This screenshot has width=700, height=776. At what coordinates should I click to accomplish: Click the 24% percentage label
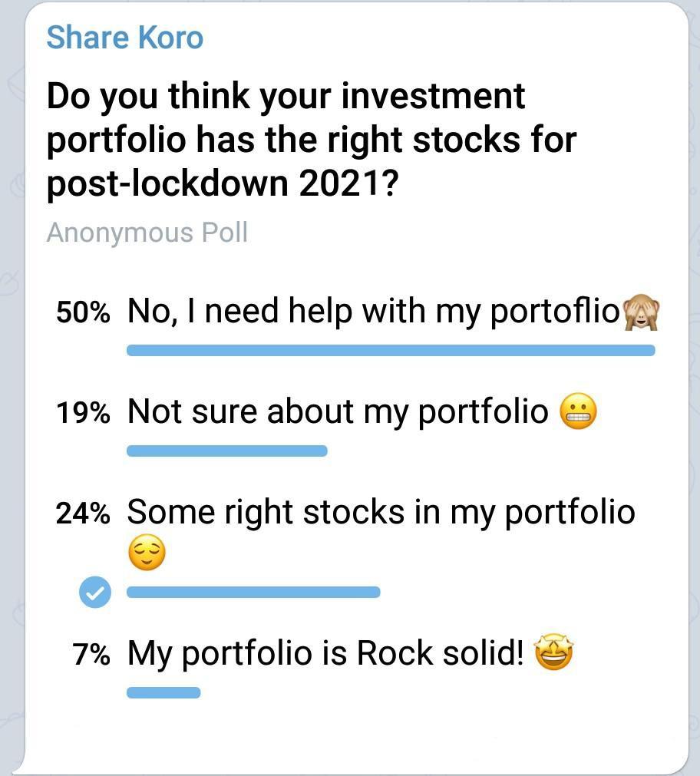tap(83, 513)
